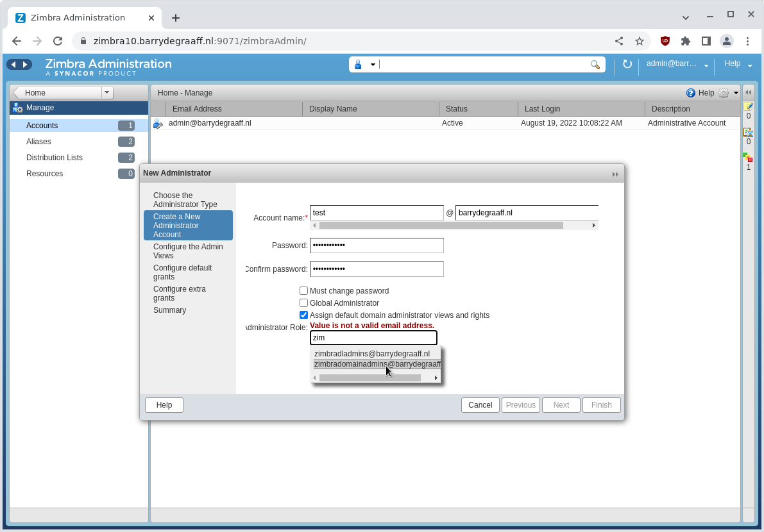Click right scroll arrow under account name

click(x=594, y=226)
